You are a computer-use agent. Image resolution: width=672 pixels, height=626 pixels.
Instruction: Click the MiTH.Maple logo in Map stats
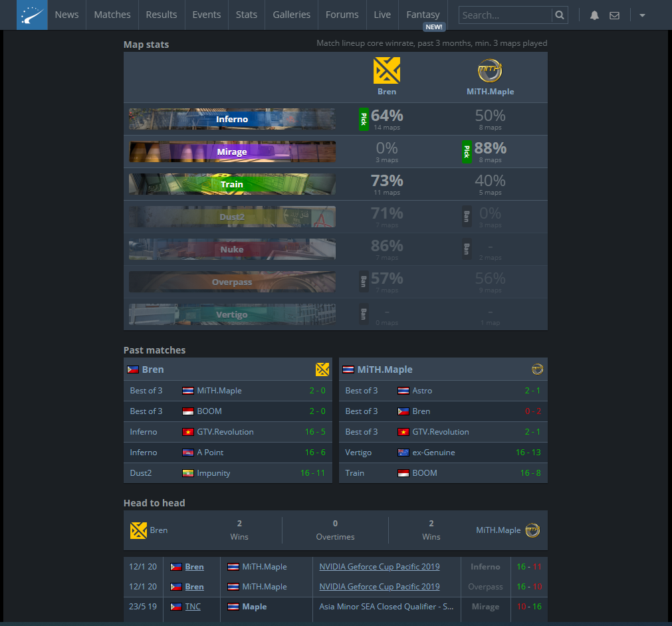tap(490, 70)
